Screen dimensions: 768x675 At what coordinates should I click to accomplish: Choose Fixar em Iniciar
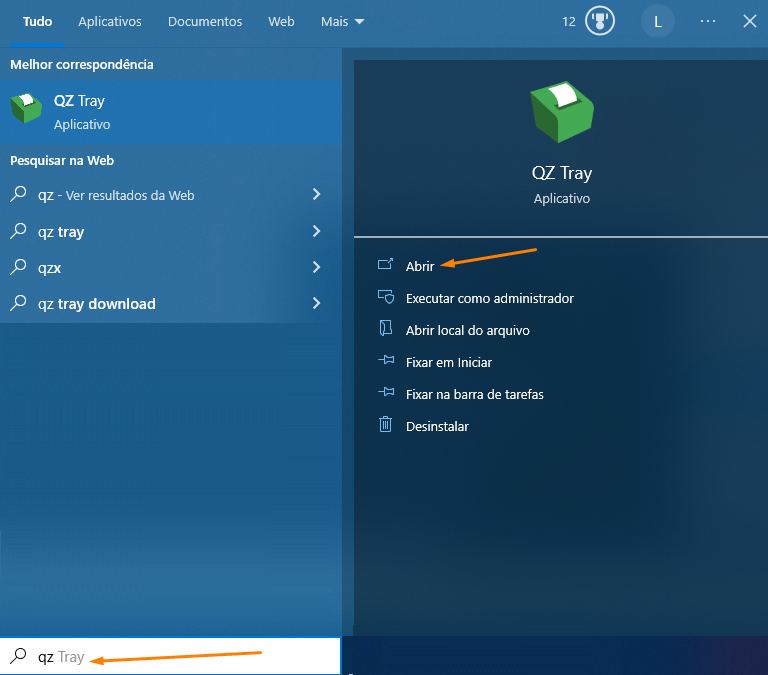pyautogui.click(x=449, y=362)
